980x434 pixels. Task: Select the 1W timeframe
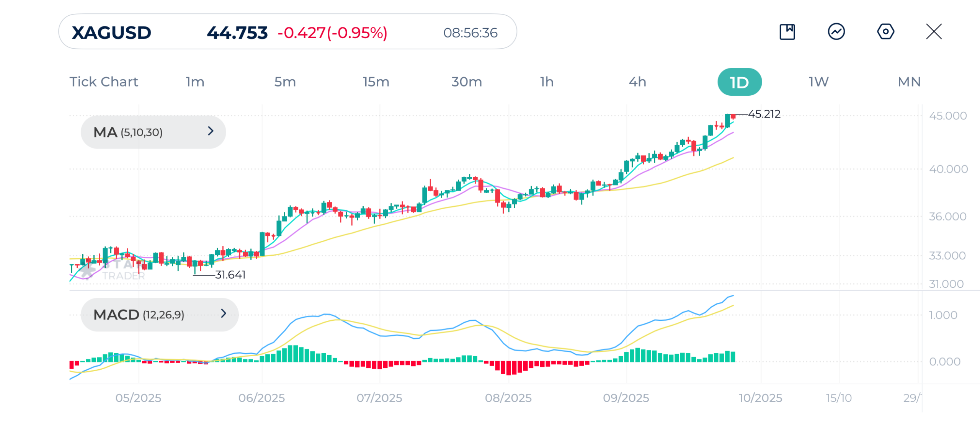(x=818, y=82)
